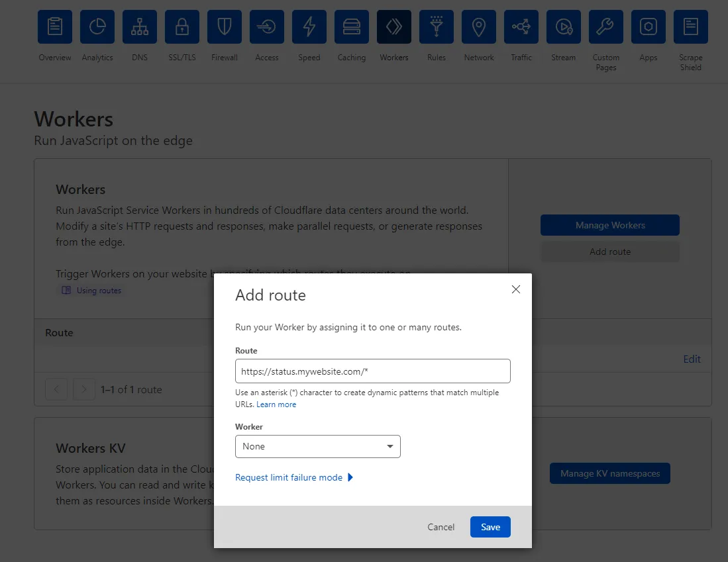Open the Network location pin icon
Viewport: 728px width, 562px height.
tap(479, 26)
